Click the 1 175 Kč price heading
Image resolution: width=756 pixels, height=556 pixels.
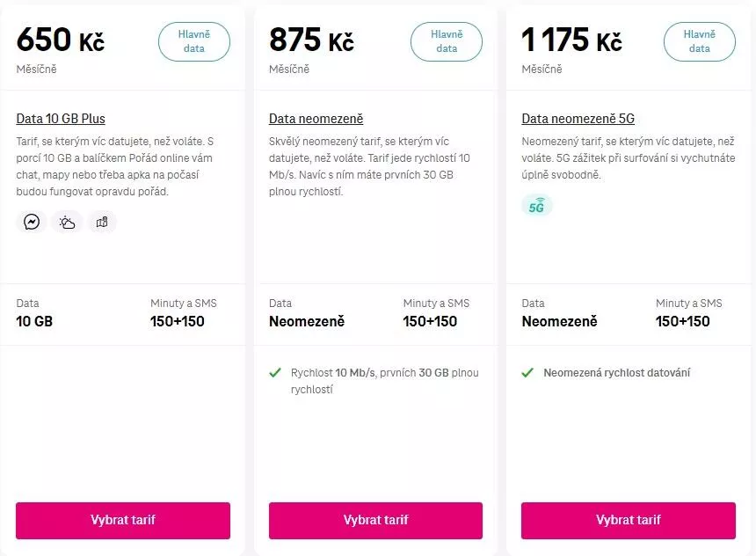tap(571, 40)
